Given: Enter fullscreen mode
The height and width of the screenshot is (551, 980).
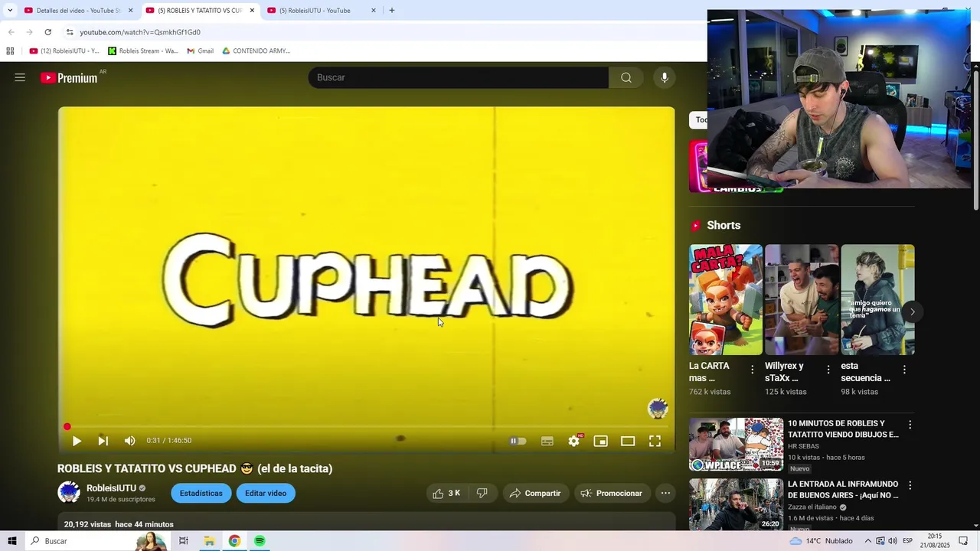Looking at the screenshot, I should click(655, 441).
